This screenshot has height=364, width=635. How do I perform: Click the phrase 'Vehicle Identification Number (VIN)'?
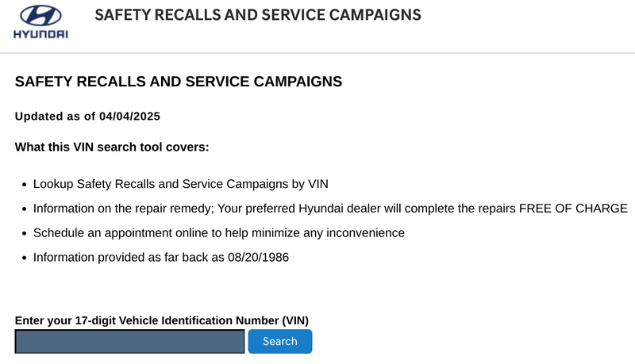(x=214, y=320)
